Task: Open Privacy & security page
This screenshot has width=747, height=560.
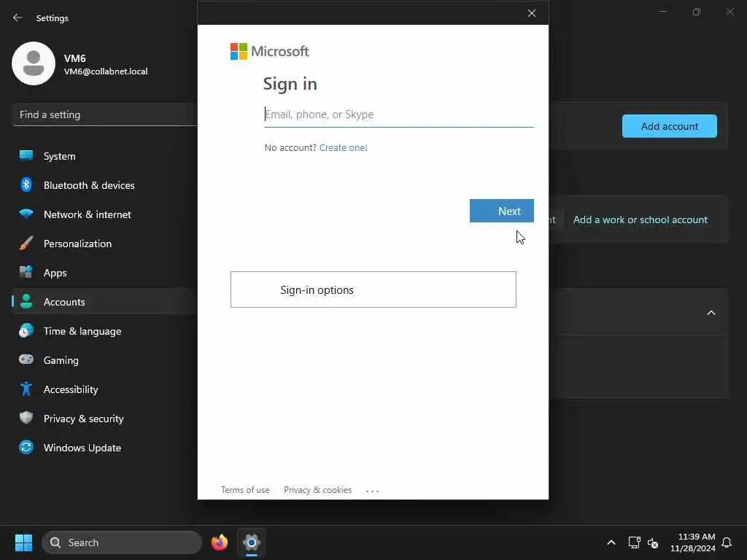Action: [105, 418]
